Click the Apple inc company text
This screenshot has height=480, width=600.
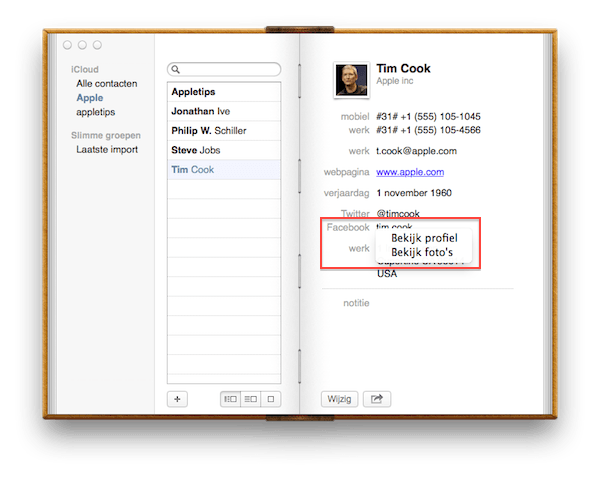[x=395, y=81]
